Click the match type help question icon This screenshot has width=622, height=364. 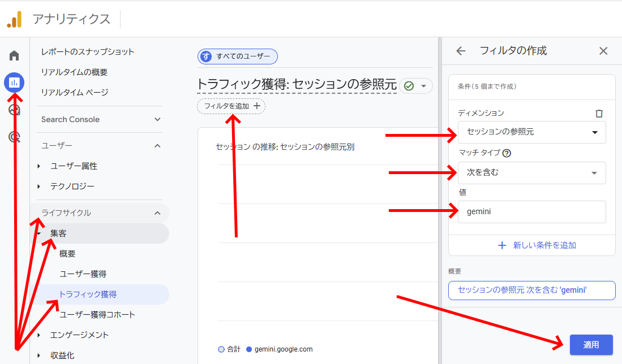click(507, 153)
